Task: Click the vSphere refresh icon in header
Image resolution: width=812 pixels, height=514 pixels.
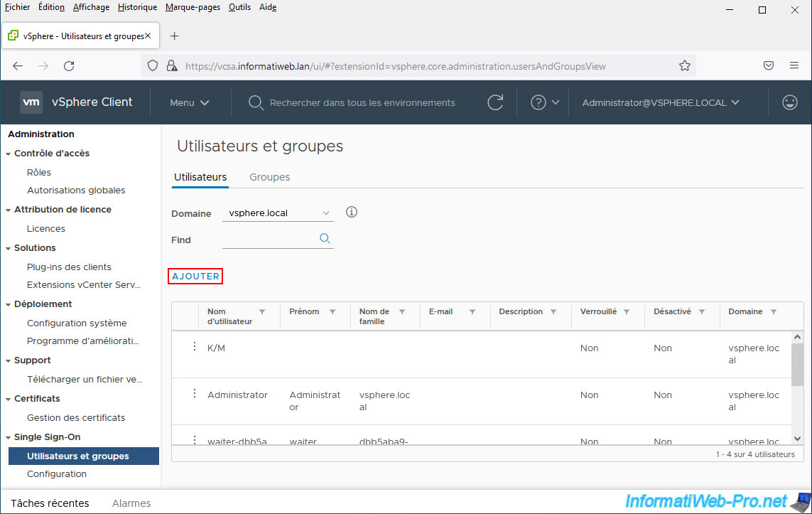Action: (495, 102)
